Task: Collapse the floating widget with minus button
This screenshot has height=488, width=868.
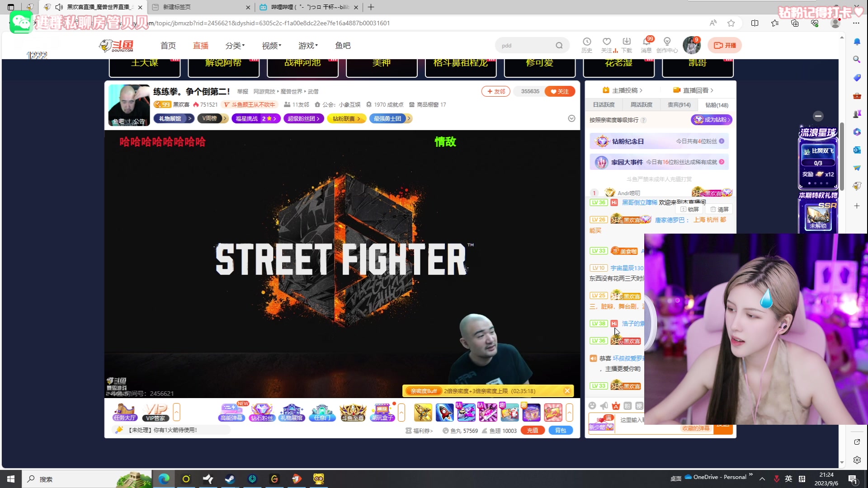Action: [x=818, y=116]
